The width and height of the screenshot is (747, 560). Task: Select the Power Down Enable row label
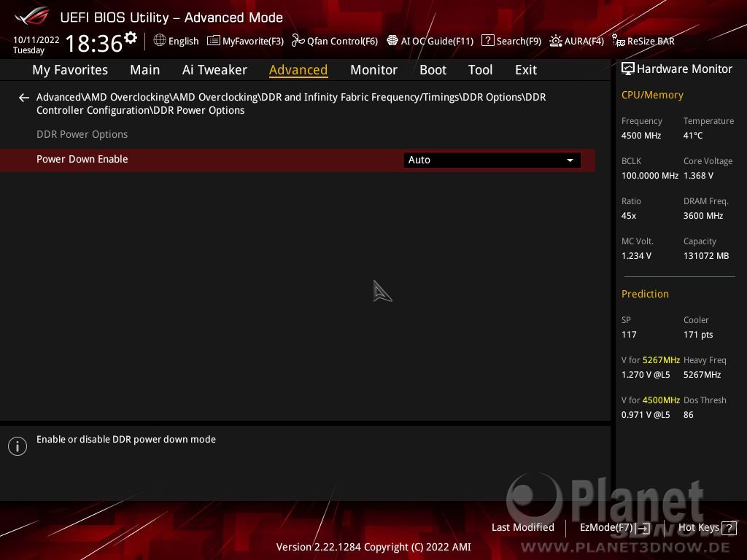point(82,160)
